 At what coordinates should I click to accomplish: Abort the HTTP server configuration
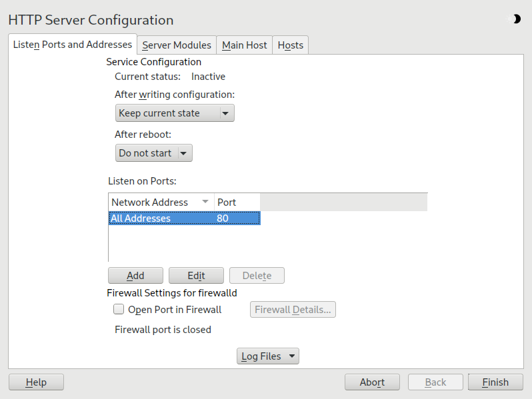pos(372,382)
